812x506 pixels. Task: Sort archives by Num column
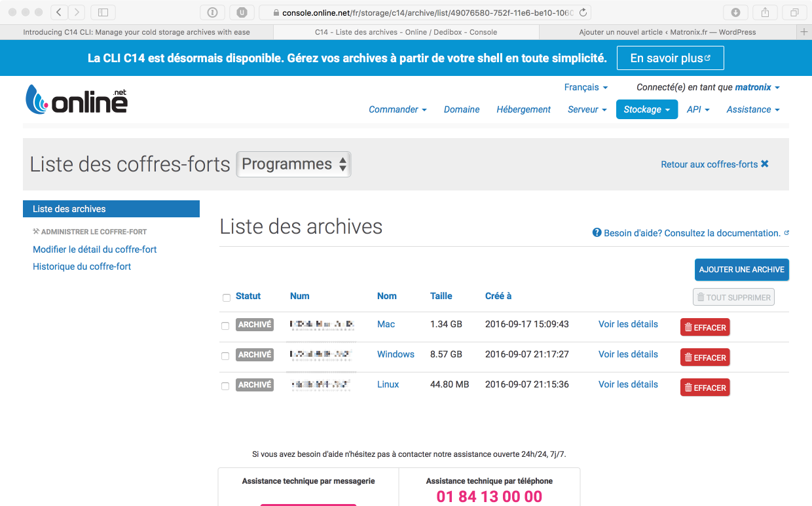[x=299, y=296]
